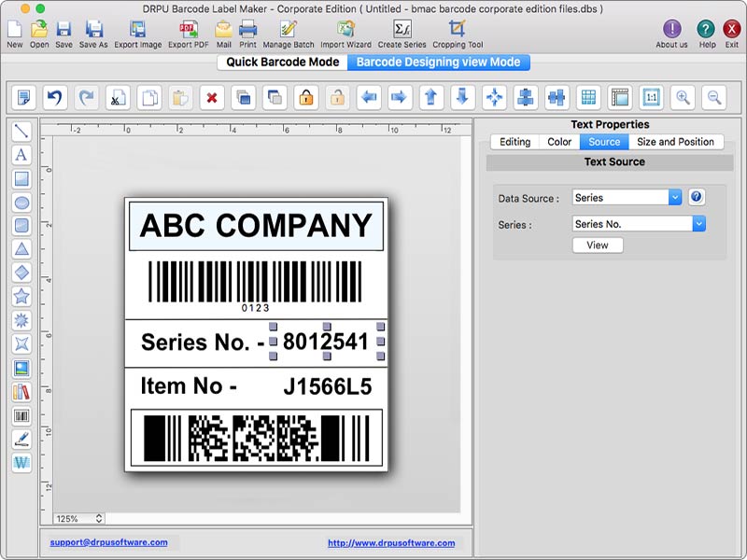747x560 pixels.
Task: Visit http://www.drpusoftware.com link
Action: 391,543
